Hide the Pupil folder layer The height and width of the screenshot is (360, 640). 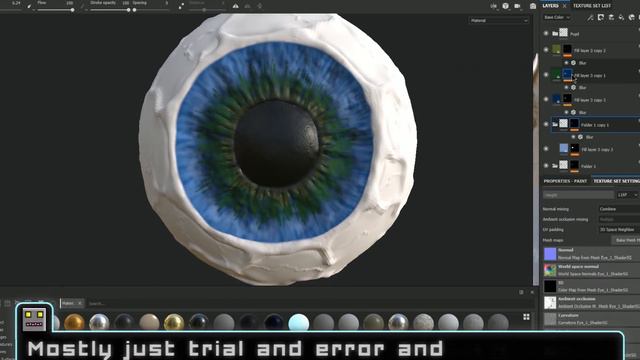[546, 33]
